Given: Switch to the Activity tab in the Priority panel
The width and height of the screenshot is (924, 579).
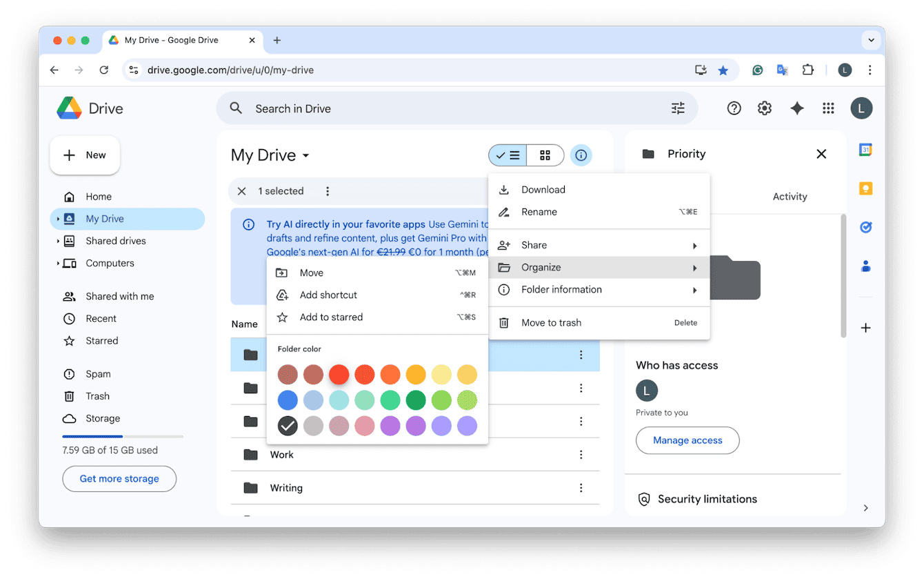Looking at the screenshot, I should click(790, 196).
